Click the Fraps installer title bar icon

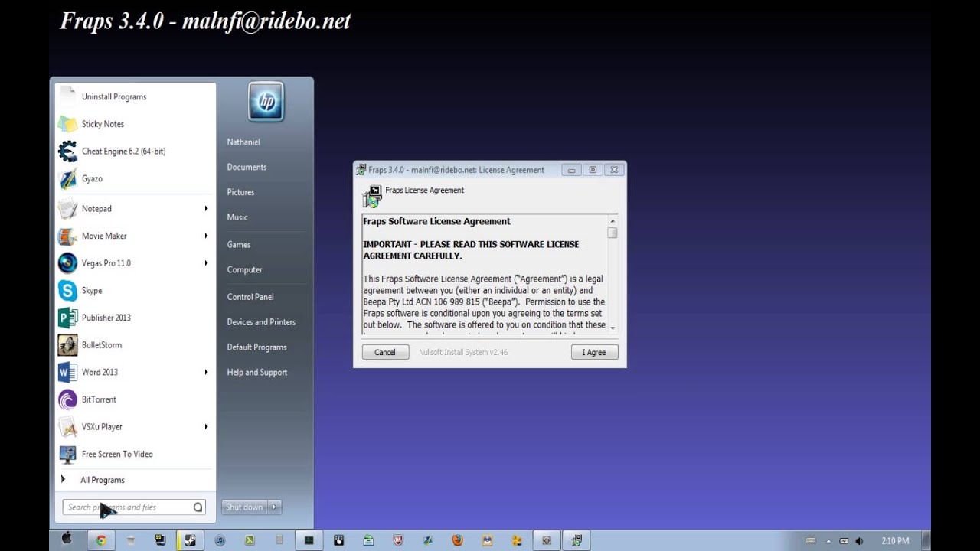click(361, 170)
